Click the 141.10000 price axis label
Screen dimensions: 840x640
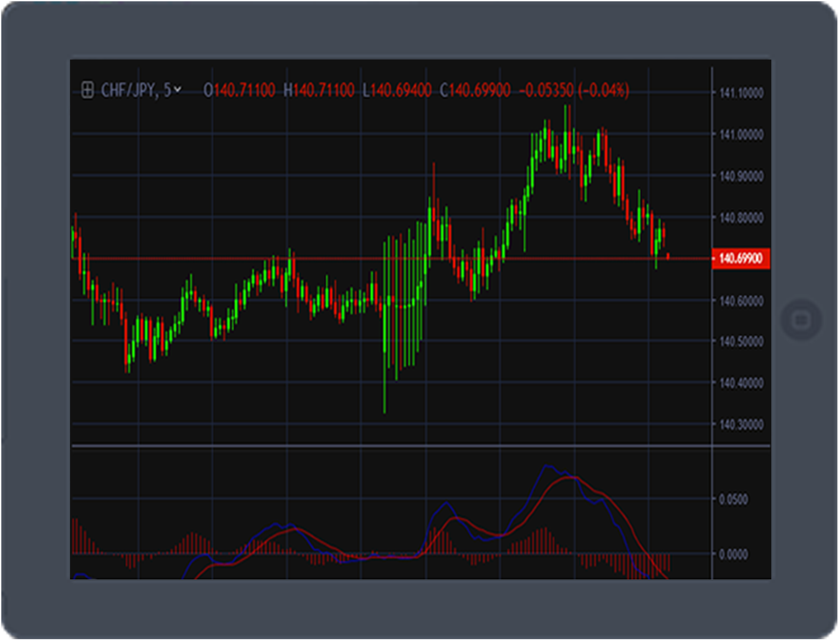pos(741,93)
